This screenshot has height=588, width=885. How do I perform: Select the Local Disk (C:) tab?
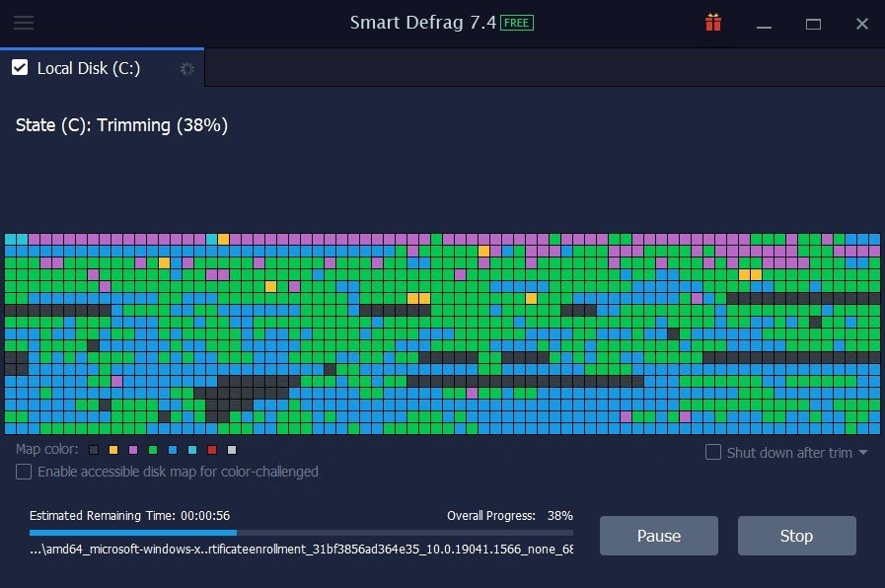103,68
